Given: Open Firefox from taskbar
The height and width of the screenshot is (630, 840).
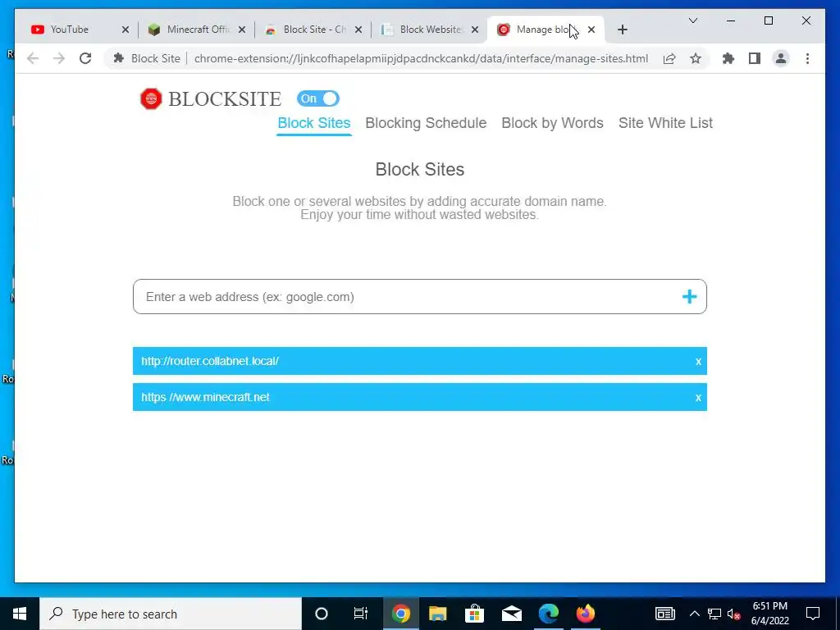Looking at the screenshot, I should coord(586,614).
